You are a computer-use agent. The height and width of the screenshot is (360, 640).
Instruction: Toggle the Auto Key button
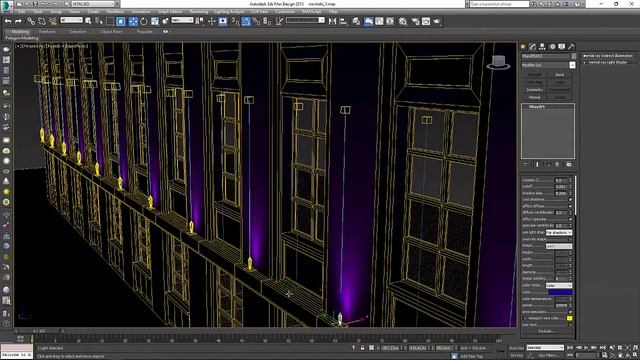516,348
